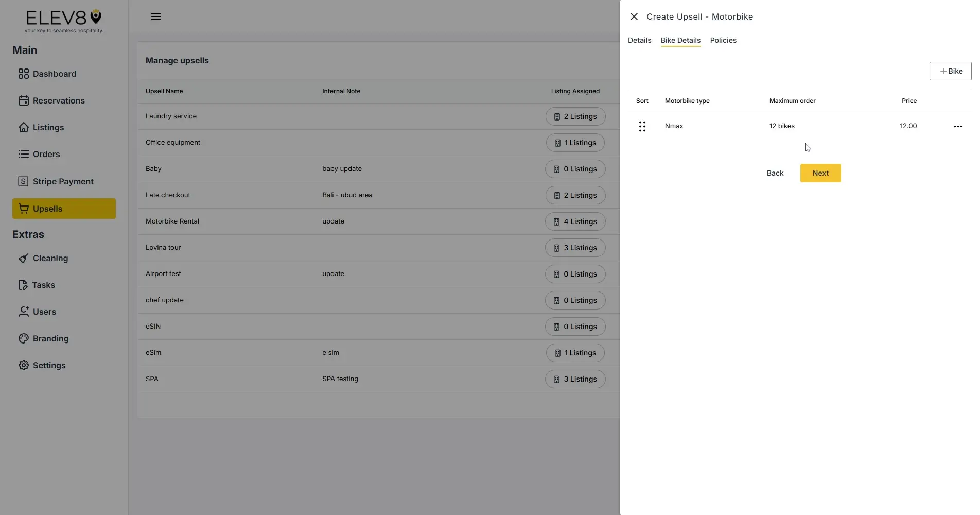980x515 pixels.
Task: Click the Cleaning broom icon
Action: (x=24, y=258)
